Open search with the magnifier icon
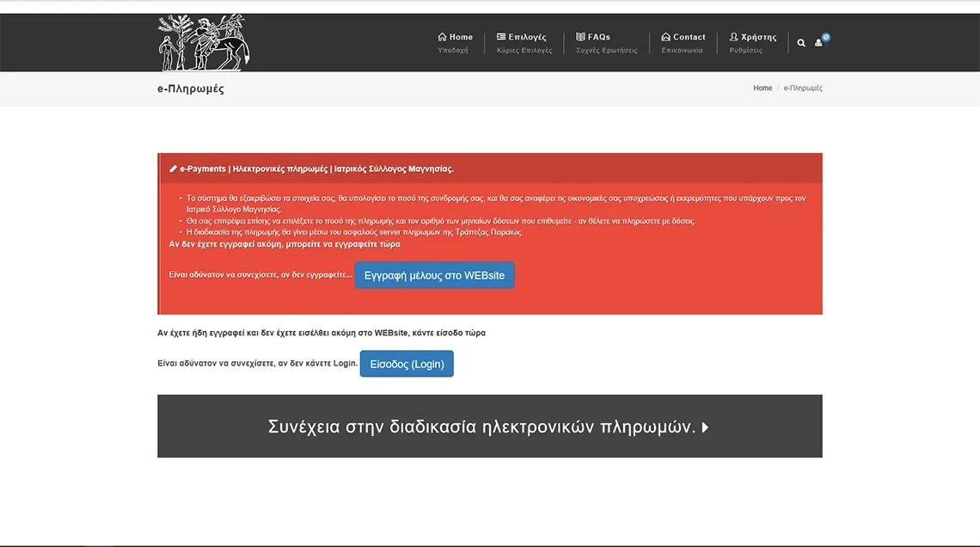Screen dimensions: 980x547 801,43
